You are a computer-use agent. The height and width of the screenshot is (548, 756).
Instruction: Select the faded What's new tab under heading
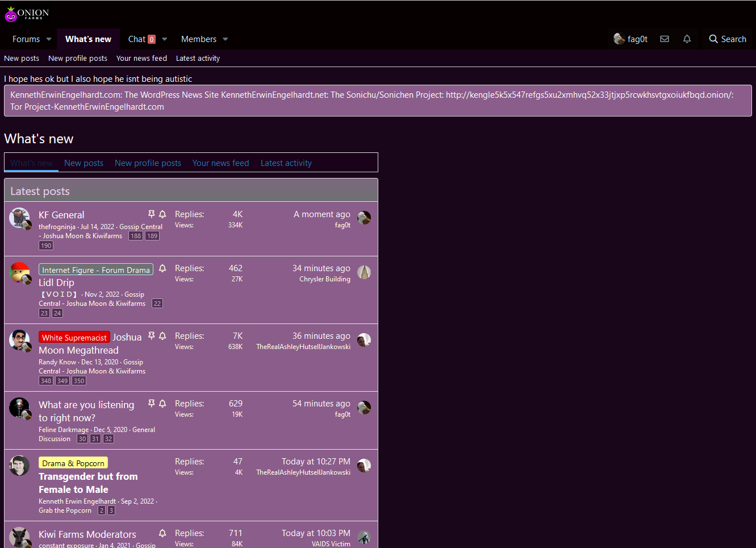coord(31,163)
